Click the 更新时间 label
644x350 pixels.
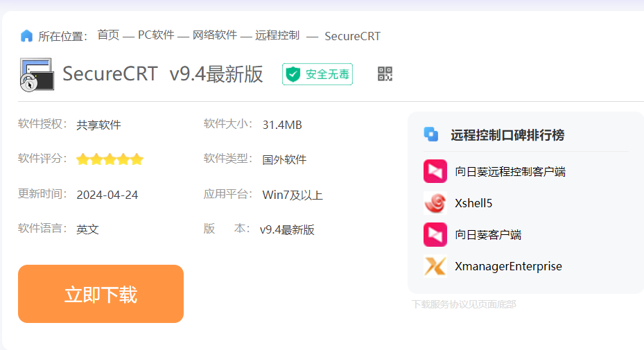click(42, 193)
